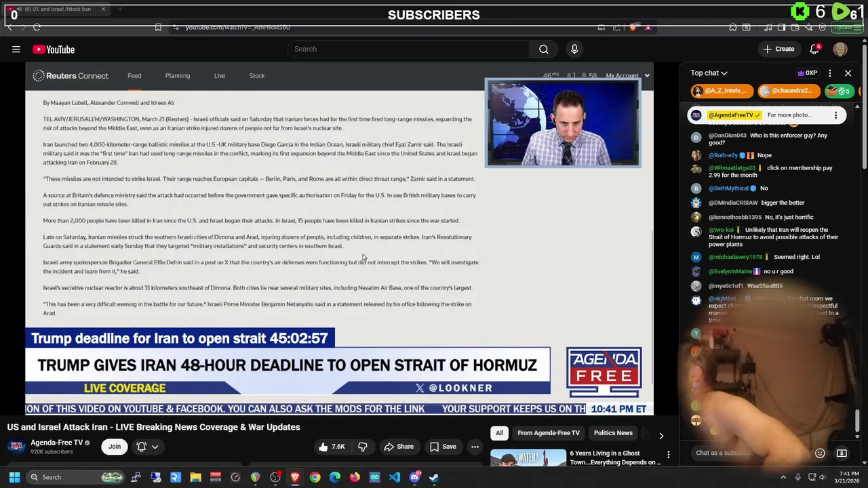The width and height of the screenshot is (868, 488).
Task: Click the Create button
Action: (x=778, y=49)
